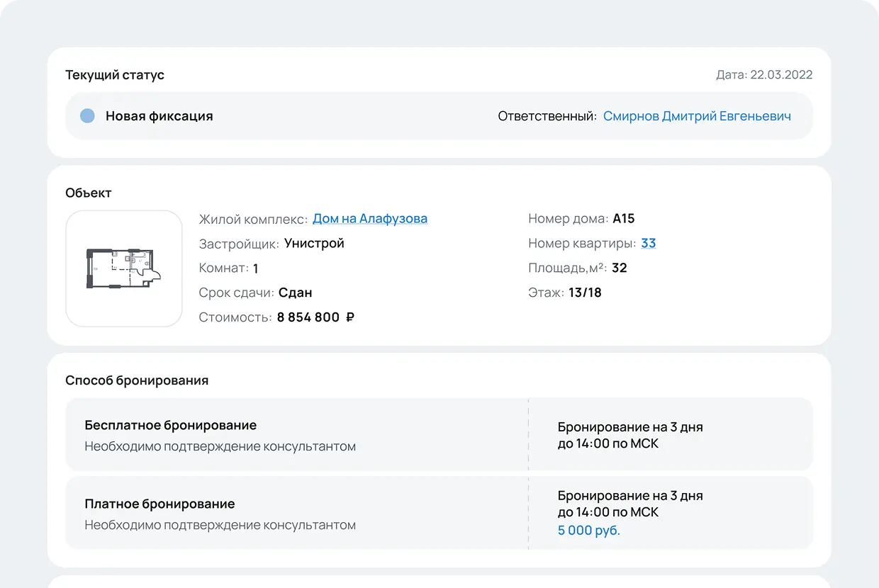Click the Новая фиксация status label

[x=159, y=116]
